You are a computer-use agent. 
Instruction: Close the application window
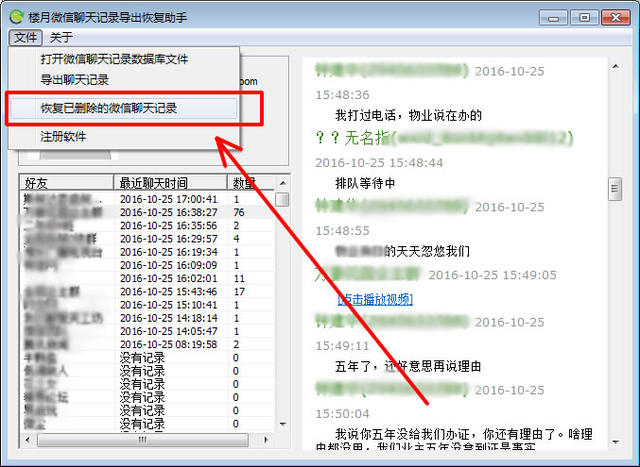click(x=616, y=18)
